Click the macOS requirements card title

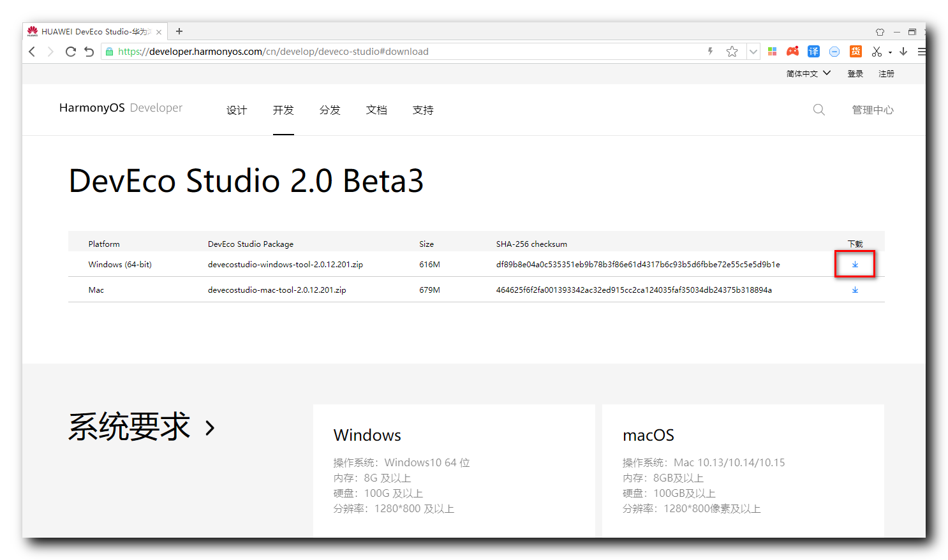648,435
